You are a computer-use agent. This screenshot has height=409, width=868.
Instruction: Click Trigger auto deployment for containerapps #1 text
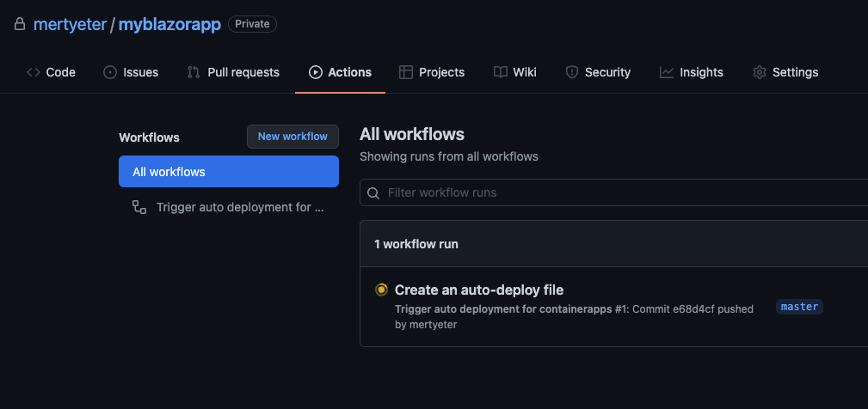pos(512,309)
